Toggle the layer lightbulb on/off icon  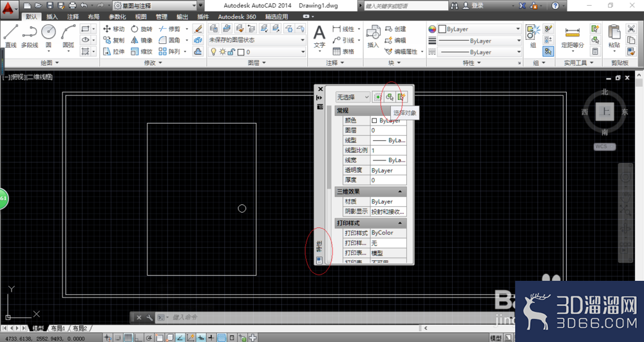pyautogui.click(x=213, y=52)
